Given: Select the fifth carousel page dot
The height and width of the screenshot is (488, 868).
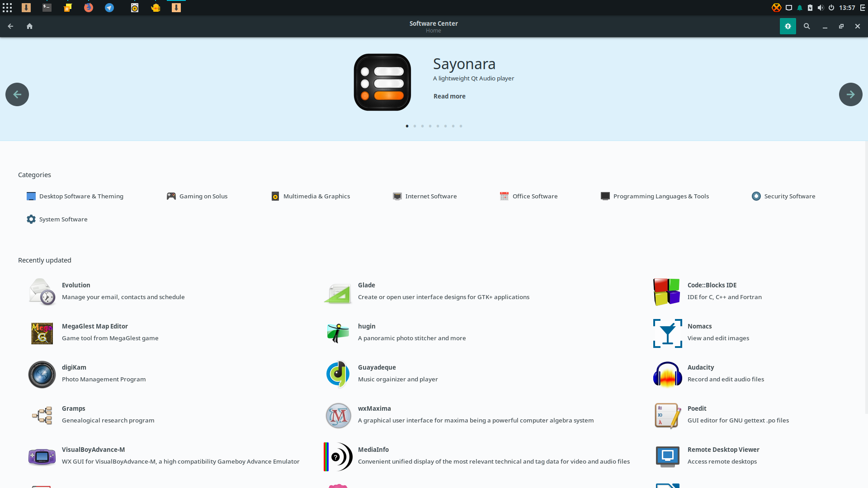Looking at the screenshot, I should click(x=438, y=126).
